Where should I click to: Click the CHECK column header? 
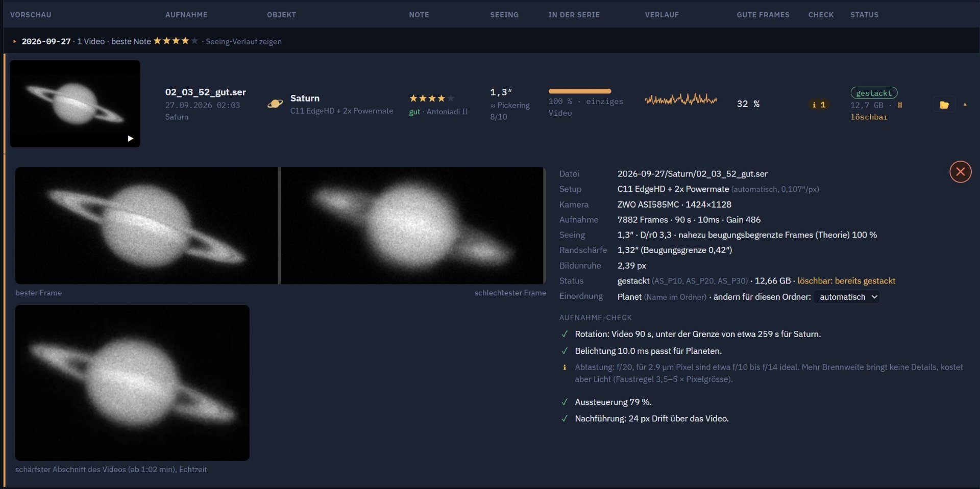(x=821, y=15)
